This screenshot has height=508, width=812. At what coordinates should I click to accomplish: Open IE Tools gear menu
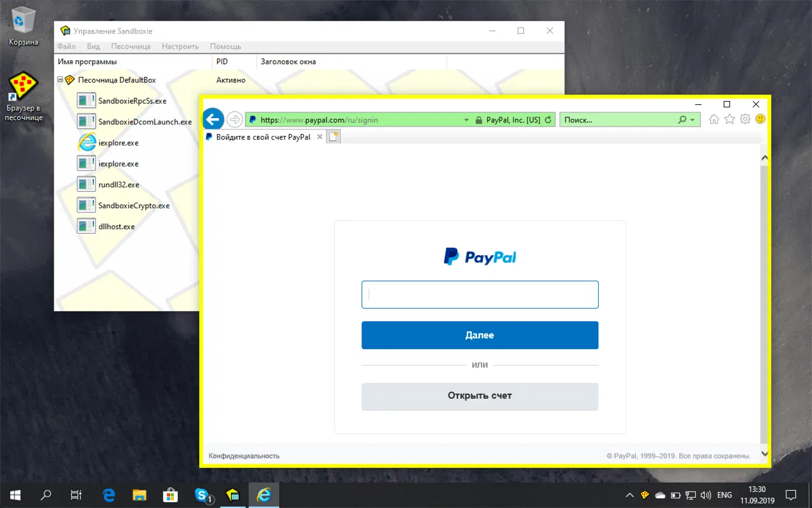(x=745, y=119)
